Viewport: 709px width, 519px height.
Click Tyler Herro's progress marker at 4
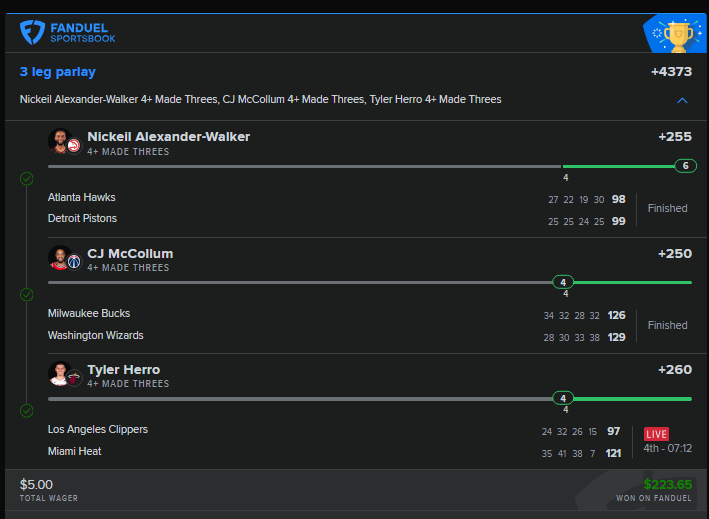click(563, 398)
